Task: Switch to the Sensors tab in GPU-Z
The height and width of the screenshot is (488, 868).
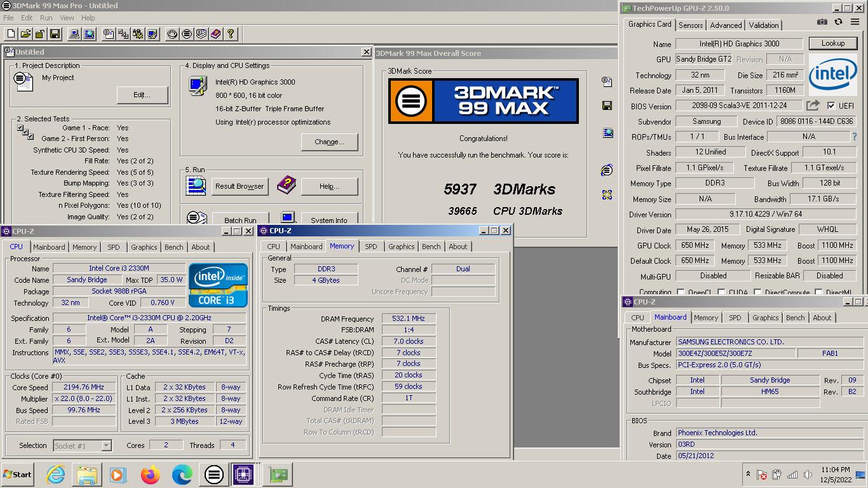Action: coord(691,25)
